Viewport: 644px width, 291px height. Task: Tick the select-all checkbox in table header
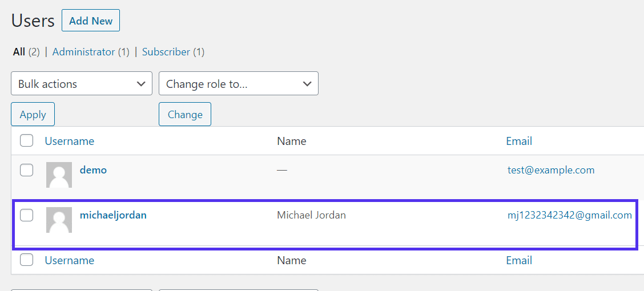[x=27, y=140]
